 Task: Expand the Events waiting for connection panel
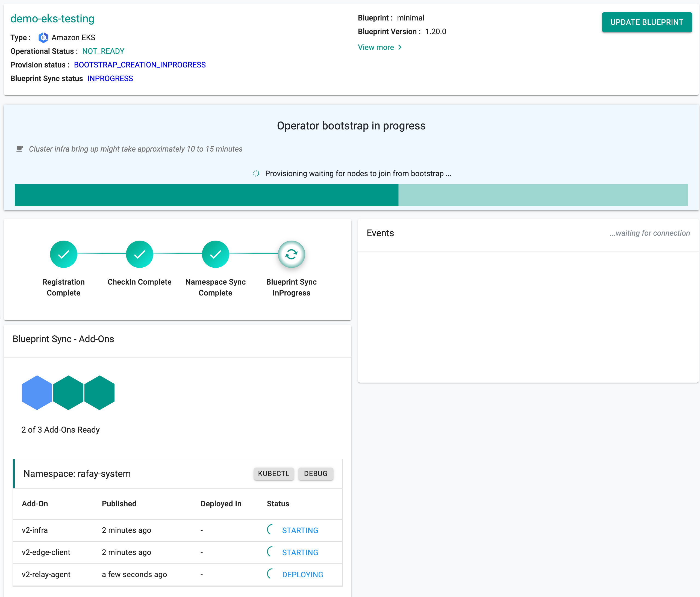528,233
